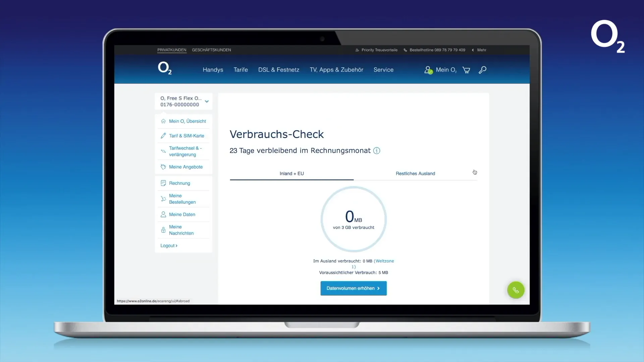
Task: Open the DSL & Festnetz menu
Action: click(x=278, y=70)
